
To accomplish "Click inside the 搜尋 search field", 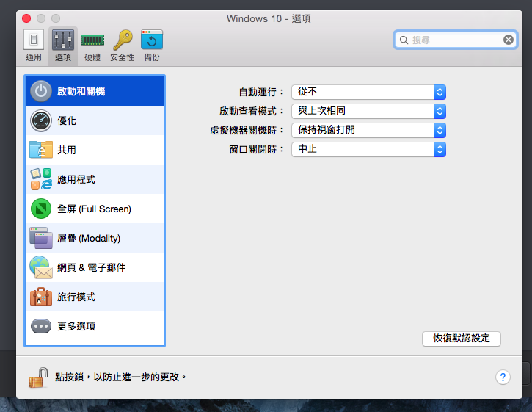I will (456, 40).
